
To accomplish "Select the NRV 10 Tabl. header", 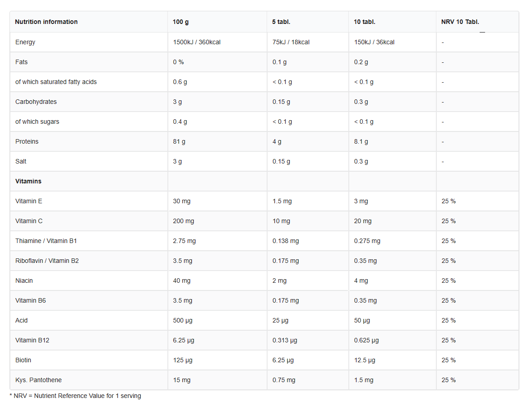I will pos(460,22).
